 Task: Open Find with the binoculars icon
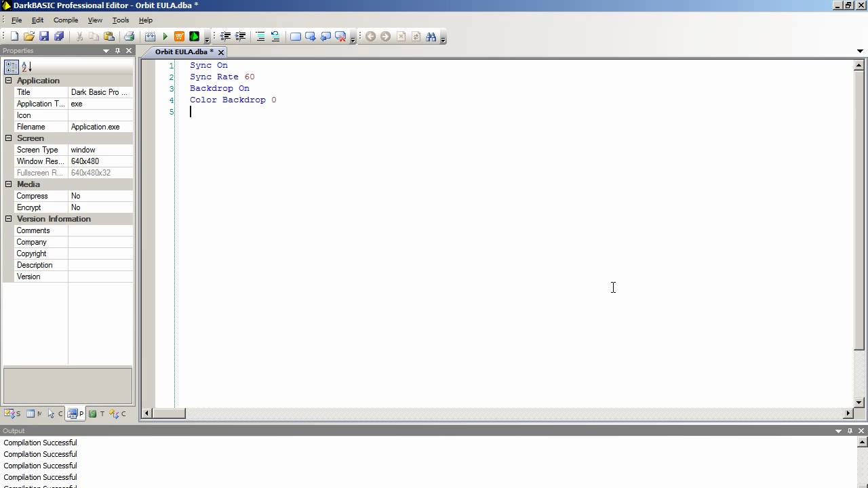click(x=431, y=37)
